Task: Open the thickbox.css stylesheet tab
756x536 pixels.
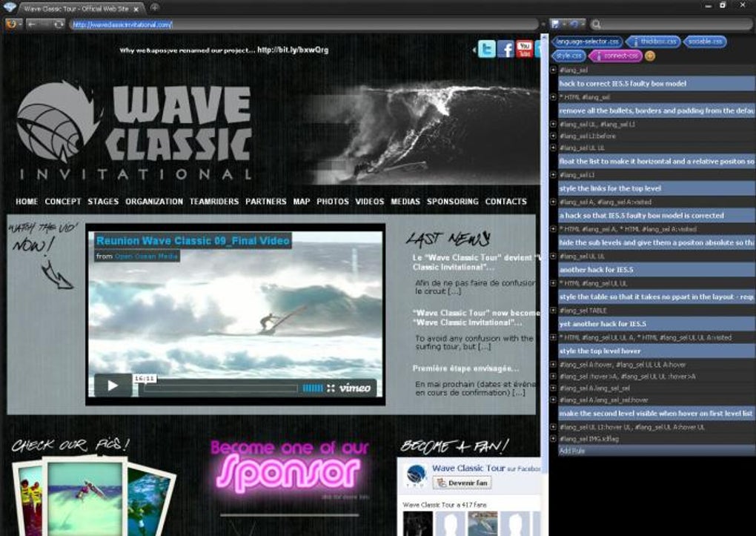Action: (x=653, y=42)
